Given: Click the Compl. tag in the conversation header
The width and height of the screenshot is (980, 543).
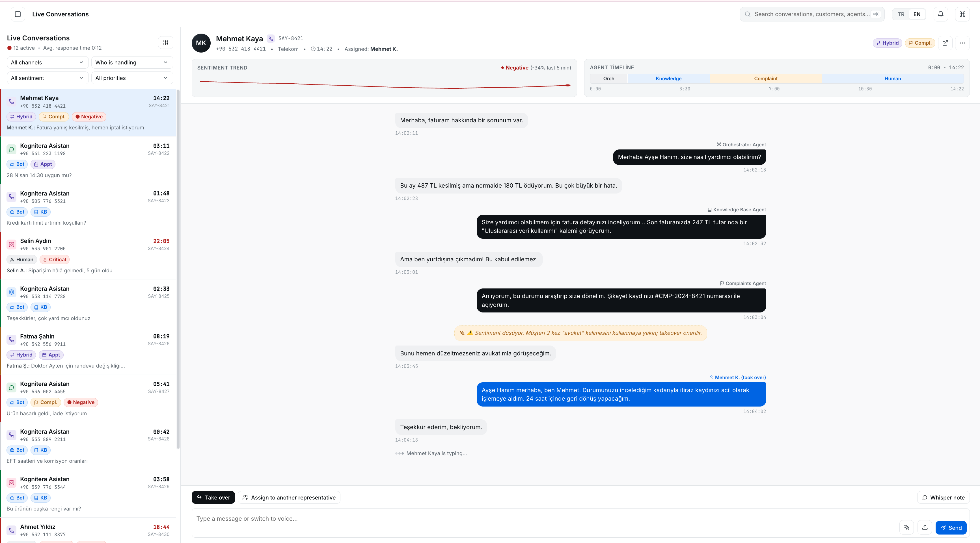Looking at the screenshot, I should [x=920, y=43].
